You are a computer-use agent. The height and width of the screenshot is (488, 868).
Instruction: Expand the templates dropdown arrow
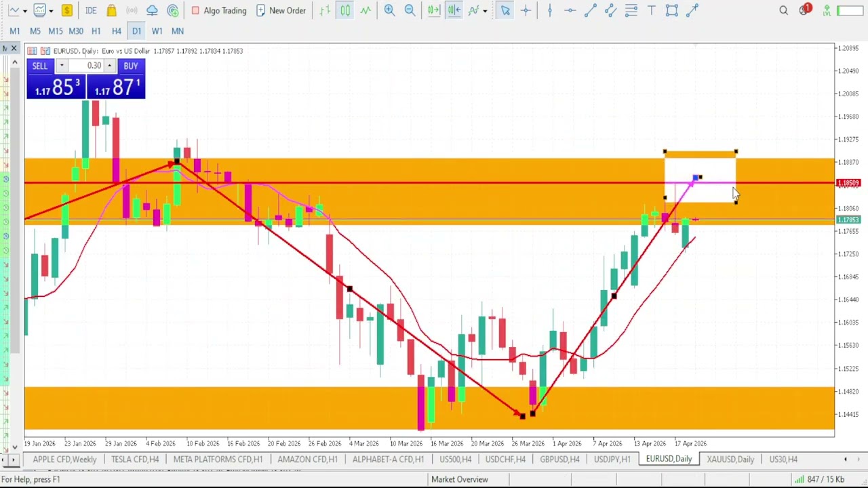(x=50, y=11)
